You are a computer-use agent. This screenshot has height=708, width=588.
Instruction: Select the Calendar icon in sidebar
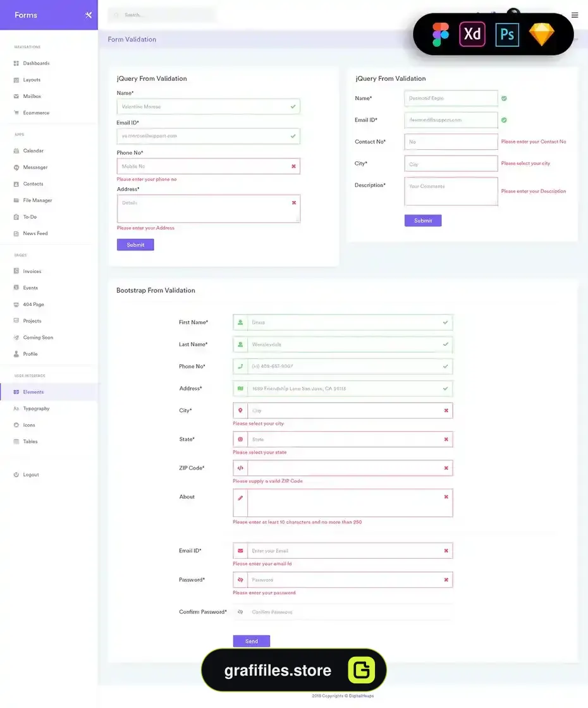[x=16, y=151]
